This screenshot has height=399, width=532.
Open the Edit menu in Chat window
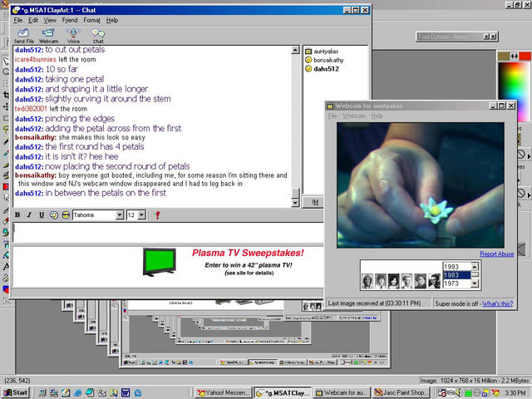33,20
